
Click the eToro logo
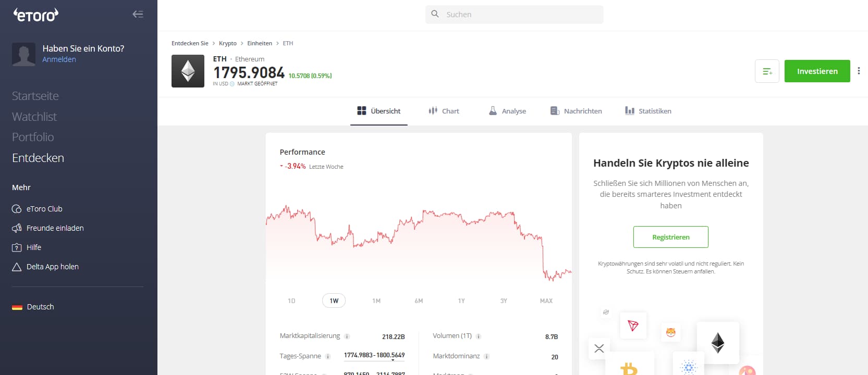click(35, 15)
